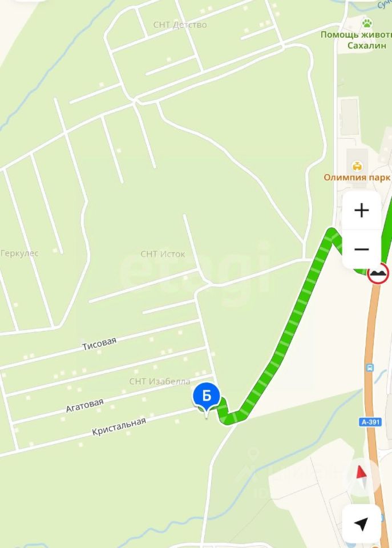Click the Тисовая street name

pyautogui.click(x=99, y=344)
